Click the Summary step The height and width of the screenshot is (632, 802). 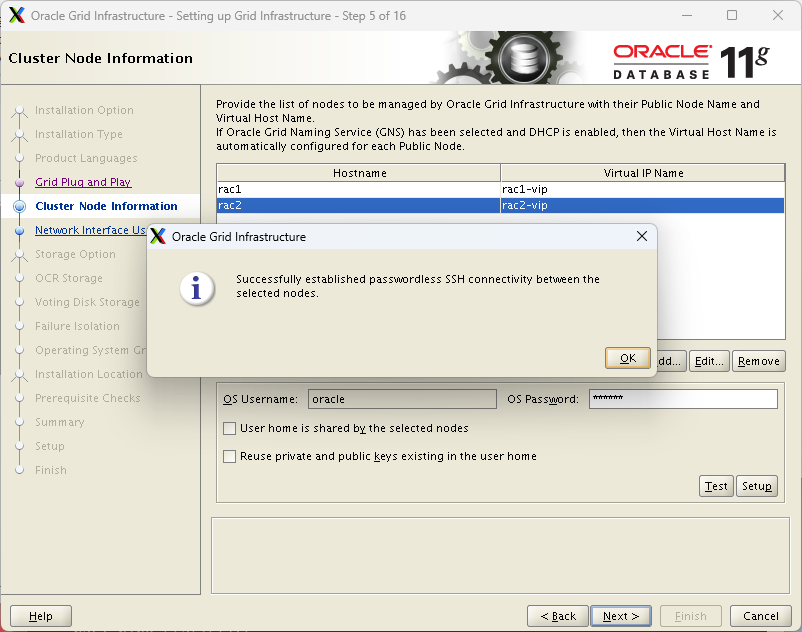[x=59, y=422]
